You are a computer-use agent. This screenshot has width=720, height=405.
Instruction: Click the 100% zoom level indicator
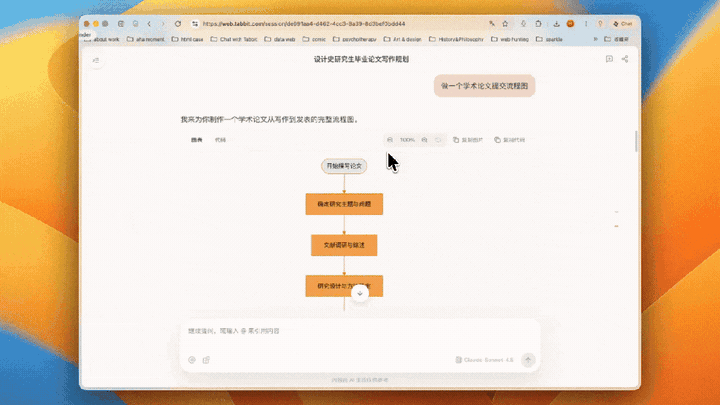pyautogui.click(x=407, y=140)
